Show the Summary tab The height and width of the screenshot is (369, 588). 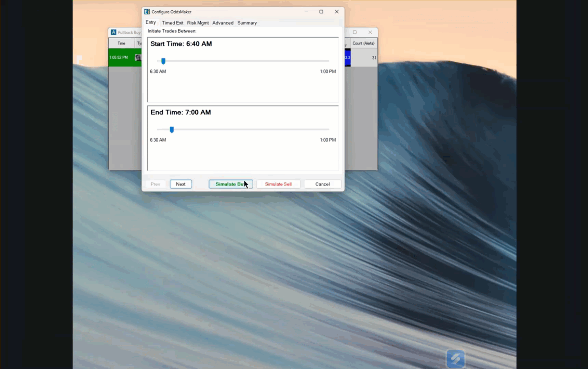point(247,23)
